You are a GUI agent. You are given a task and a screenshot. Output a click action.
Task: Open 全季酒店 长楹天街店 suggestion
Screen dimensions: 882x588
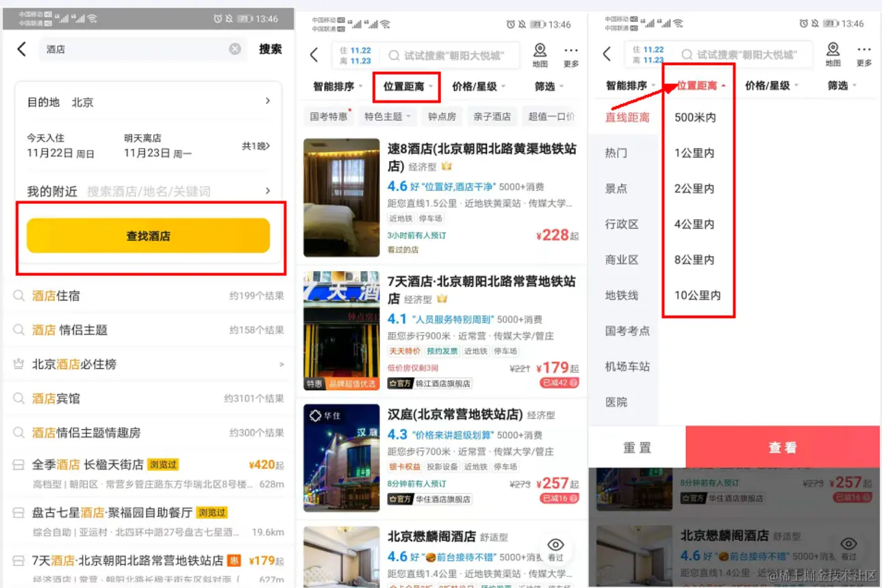(x=148, y=474)
